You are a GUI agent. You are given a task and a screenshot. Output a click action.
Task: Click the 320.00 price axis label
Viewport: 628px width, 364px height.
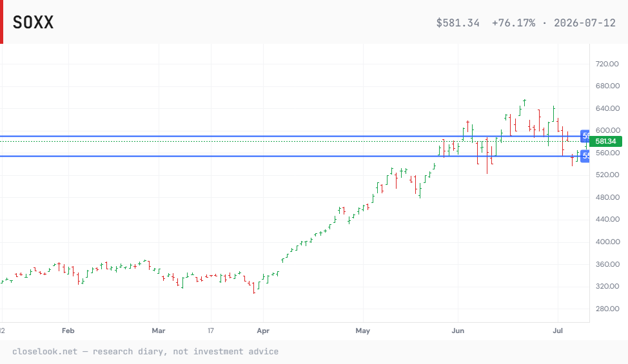pos(607,286)
